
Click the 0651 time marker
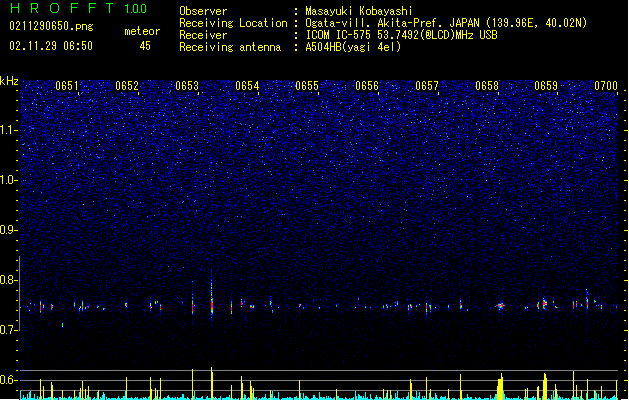click(x=67, y=86)
